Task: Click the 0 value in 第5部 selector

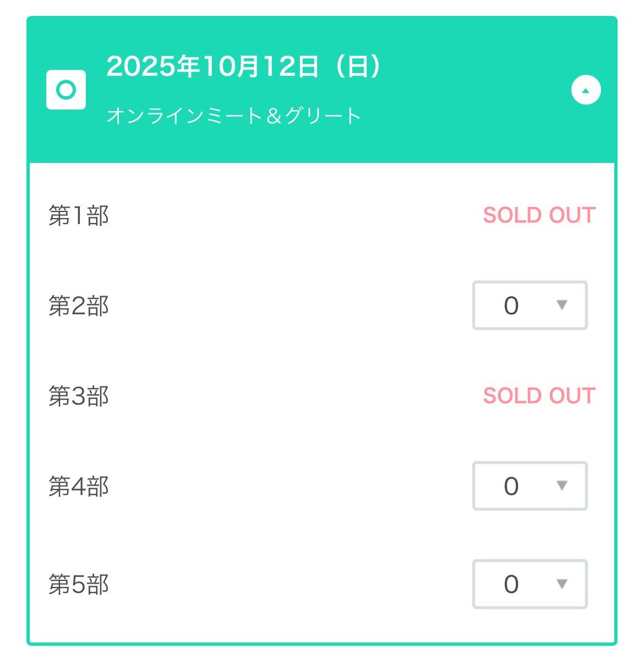Action: point(511,584)
